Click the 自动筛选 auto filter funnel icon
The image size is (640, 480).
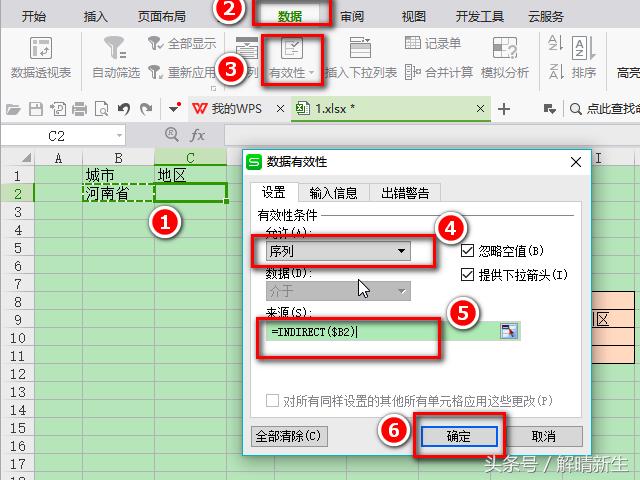coord(115,48)
